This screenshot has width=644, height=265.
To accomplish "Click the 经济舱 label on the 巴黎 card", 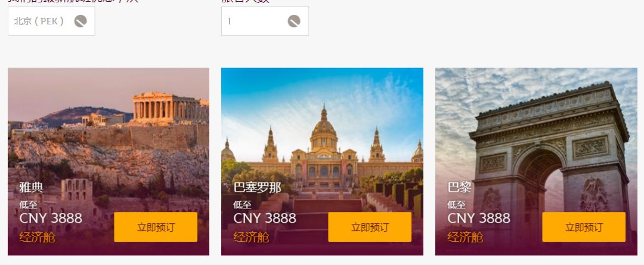I will click(465, 237).
